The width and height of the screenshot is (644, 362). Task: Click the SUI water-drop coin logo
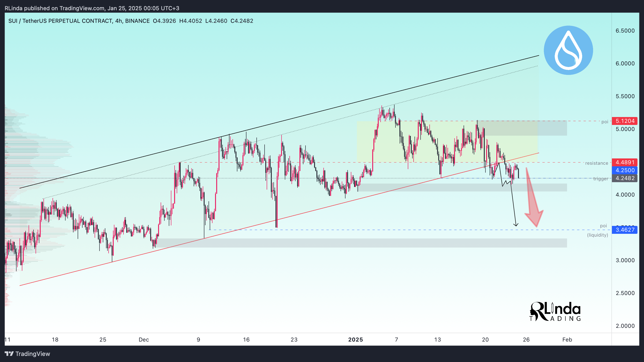pyautogui.click(x=568, y=50)
